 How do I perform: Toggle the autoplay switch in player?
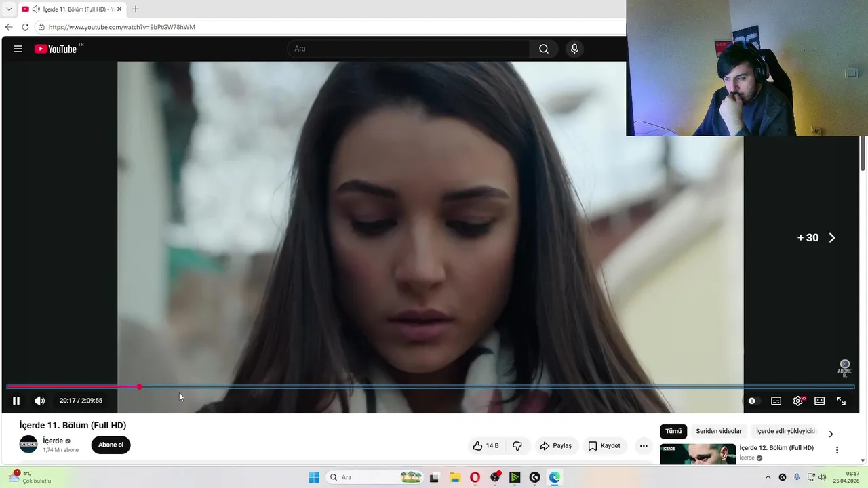pos(752,401)
